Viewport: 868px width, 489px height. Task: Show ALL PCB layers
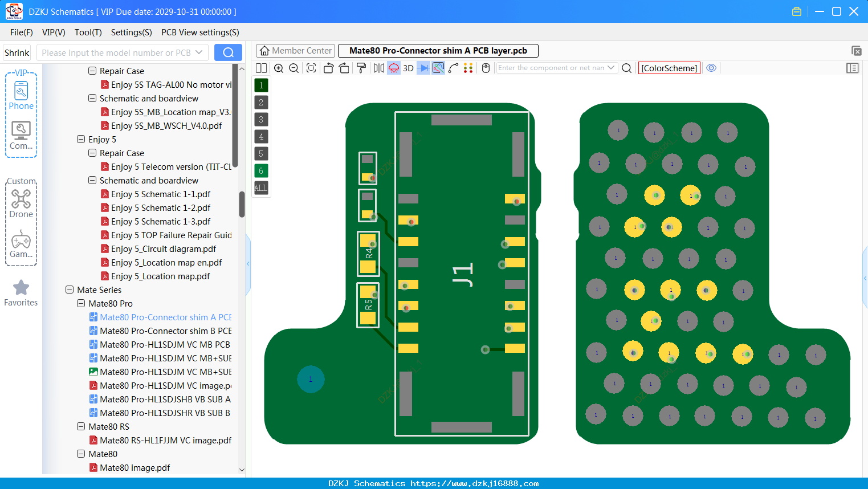point(261,188)
